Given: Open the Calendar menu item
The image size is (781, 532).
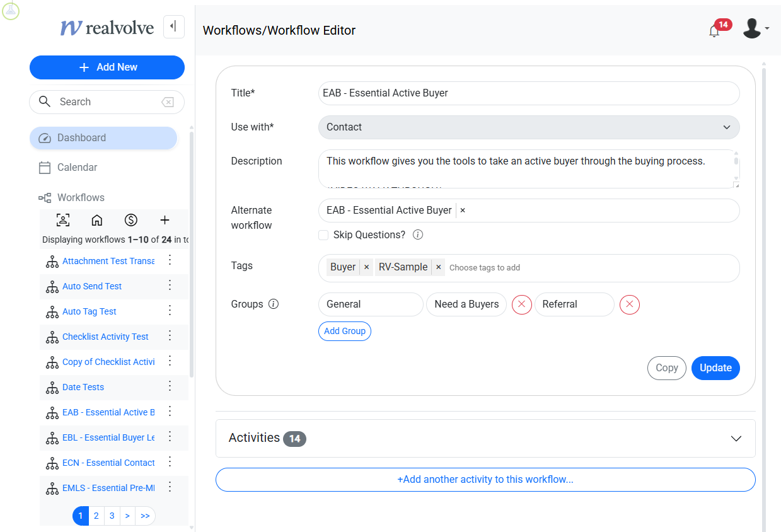Looking at the screenshot, I should click(x=77, y=168).
